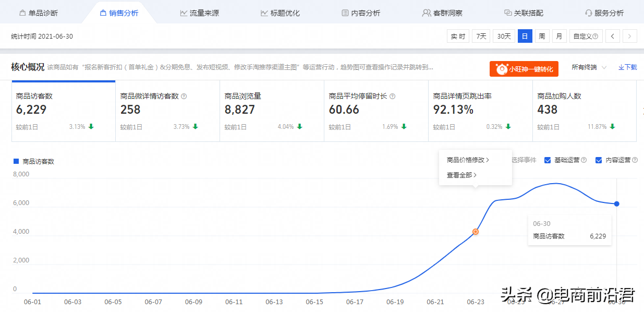The image size is (644, 312).
Task: Select the 流量来源 traffic source icon
Action: point(184,12)
